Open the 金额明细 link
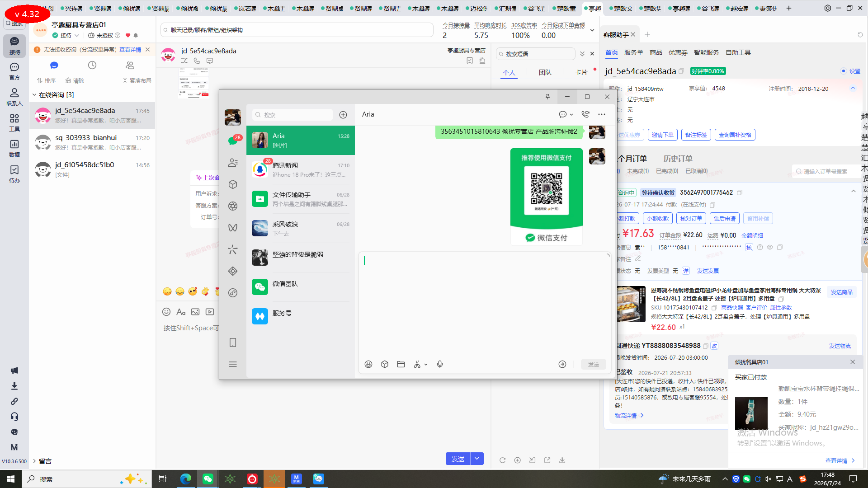868x488 pixels. click(x=752, y=235)
